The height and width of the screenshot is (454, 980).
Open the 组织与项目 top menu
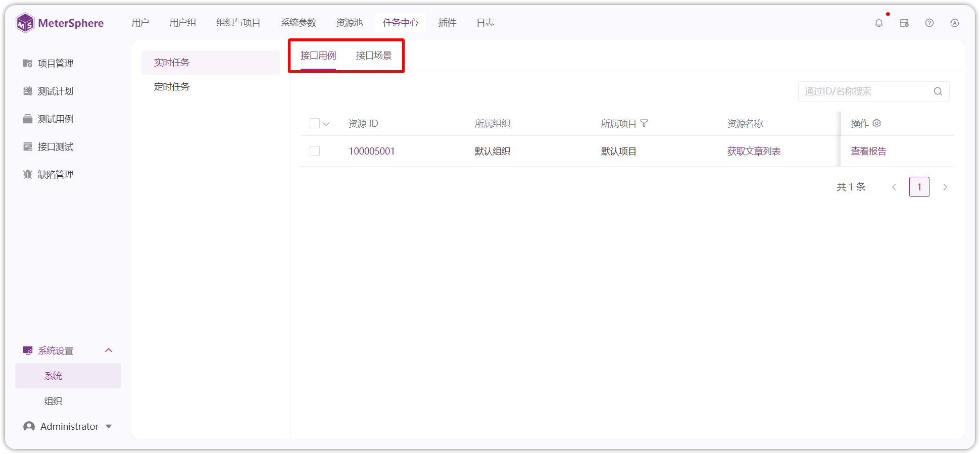(x=238, y=23)
